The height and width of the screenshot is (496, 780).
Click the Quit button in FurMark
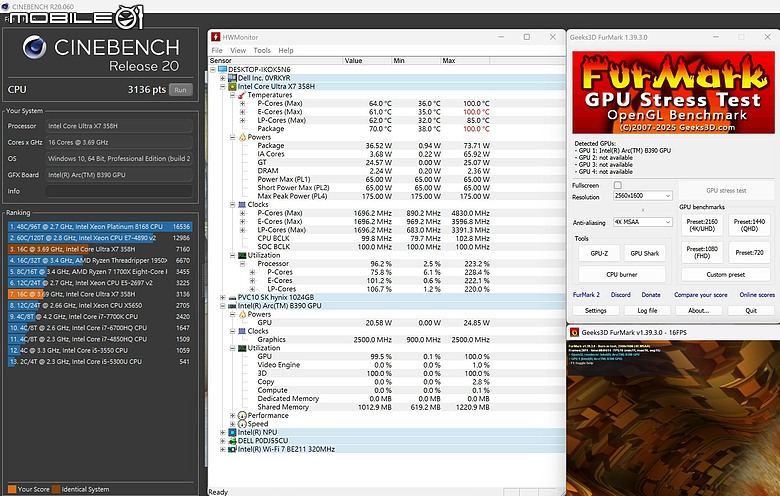[751, 310]
